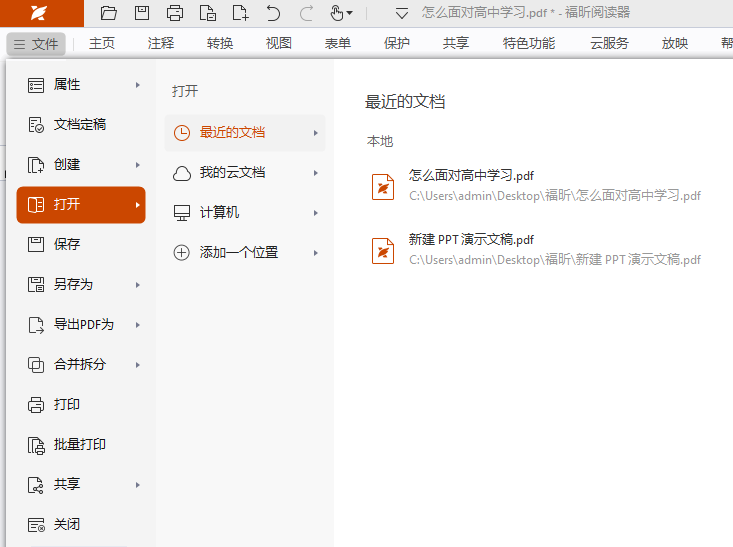The image size is (733, 547).
Task: Expand the 属性 submenu arrow
Action: pyautogui.click(x=137, y=85)
